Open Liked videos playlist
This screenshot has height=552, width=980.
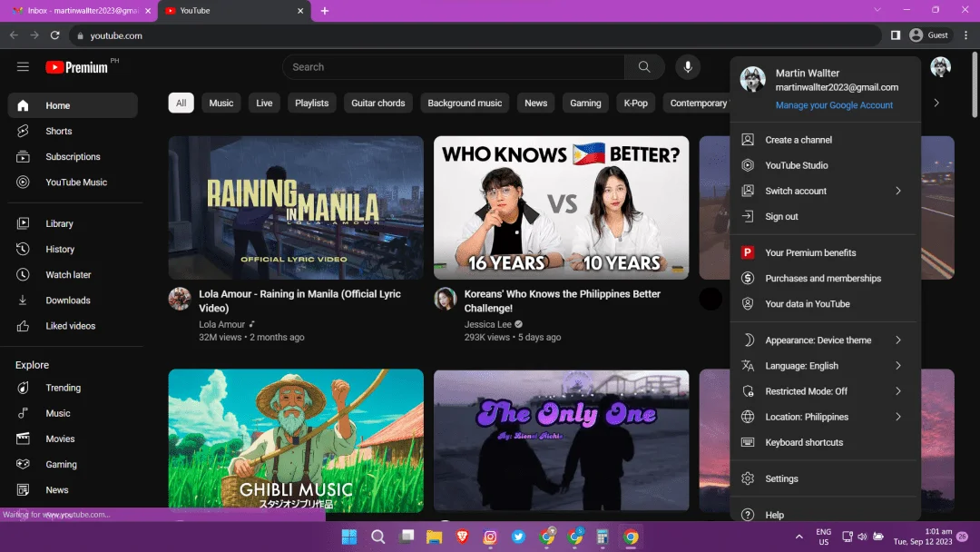(73, 326)
